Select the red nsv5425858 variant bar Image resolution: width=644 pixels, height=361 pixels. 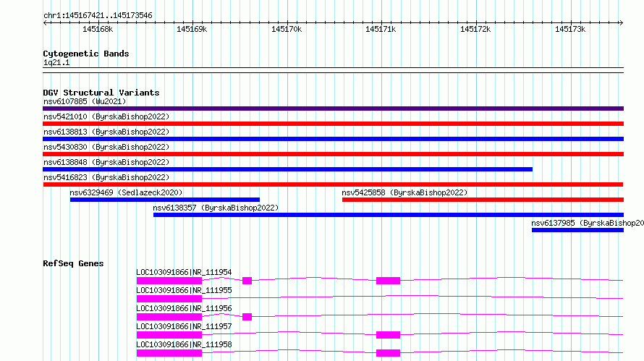483,200
